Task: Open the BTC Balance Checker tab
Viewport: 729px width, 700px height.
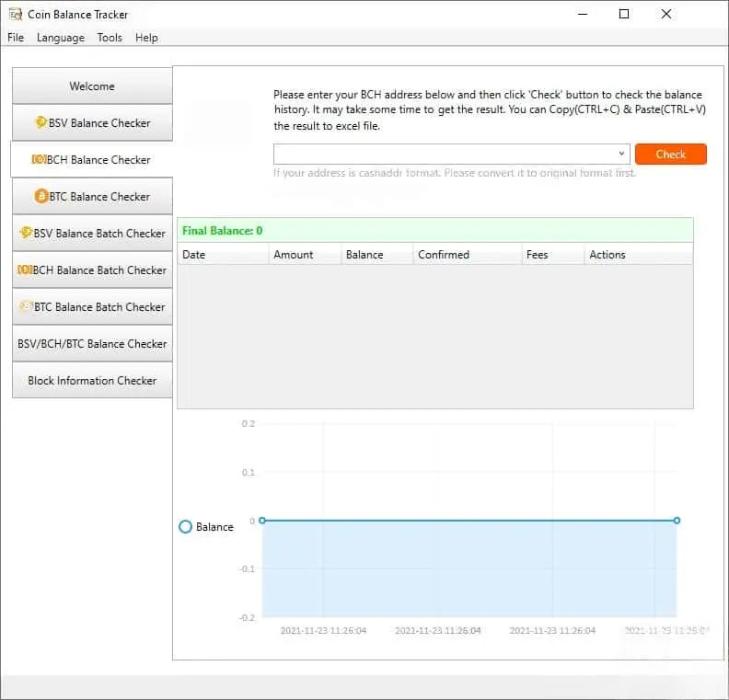Action: point(92,197)
